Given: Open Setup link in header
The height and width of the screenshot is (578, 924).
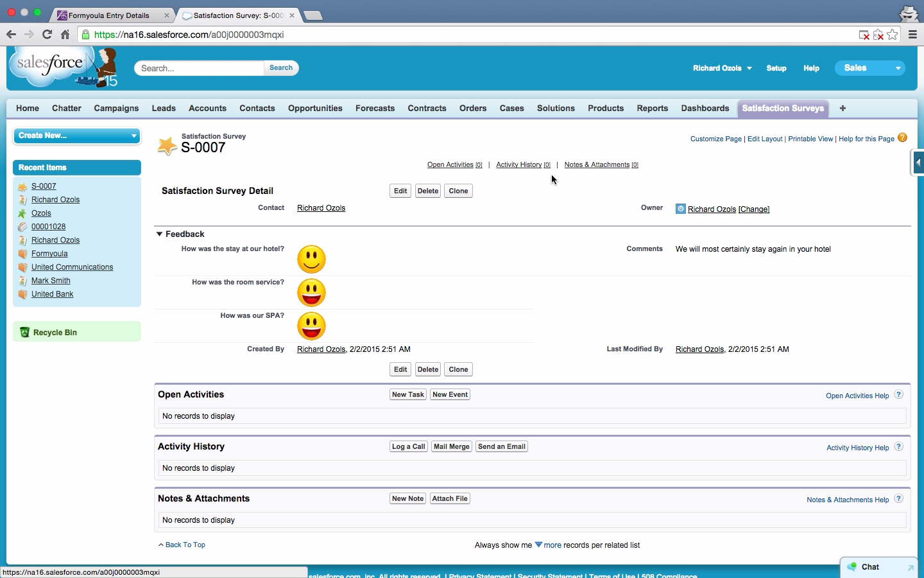Looking at the screenshot, I should [776, 68].
